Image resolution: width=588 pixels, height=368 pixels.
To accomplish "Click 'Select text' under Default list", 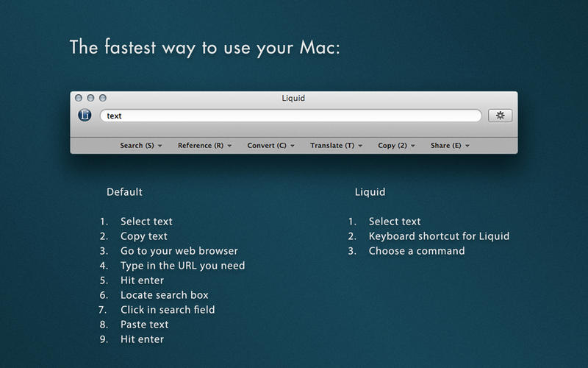I will 146,222.
